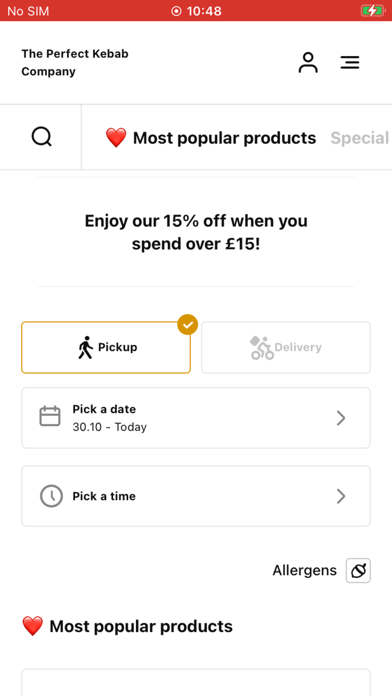Screen dimensions: 392x696
Task: Select the Pickup order option
Action: click(106, 348)
